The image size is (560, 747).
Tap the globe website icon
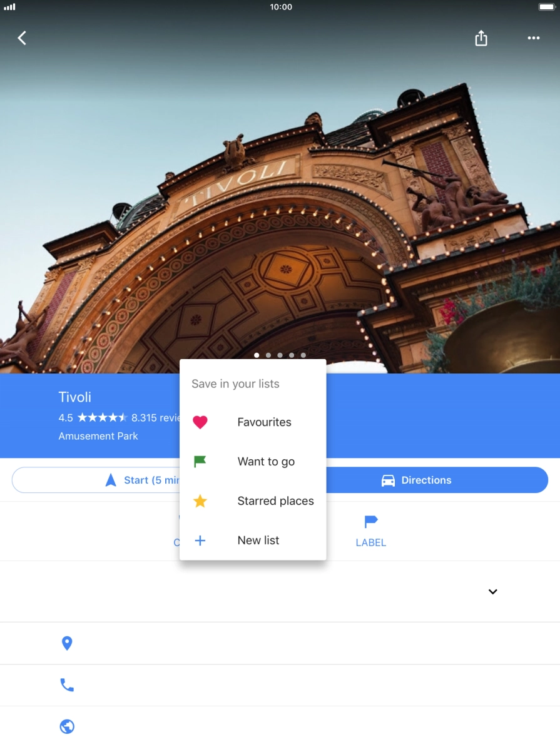[67, 726]
